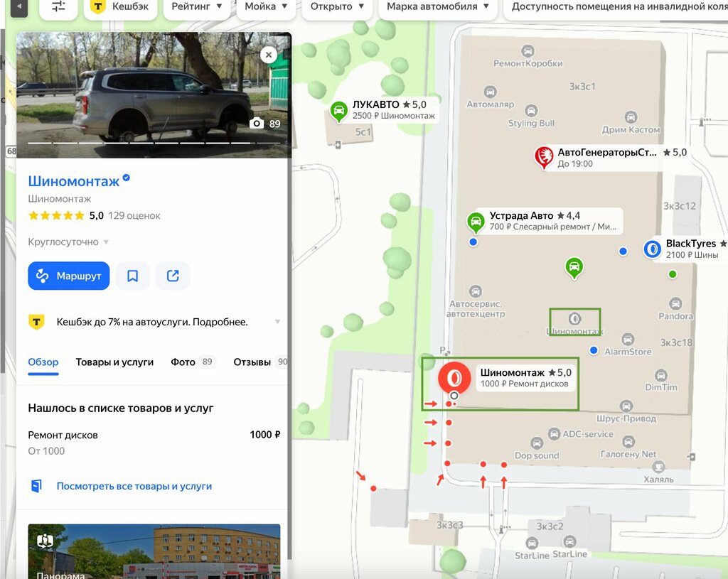Expand the Круглосуточно working hours
Image resolution: width=728 pixels, height=579 pixels.
click(68, 242)
